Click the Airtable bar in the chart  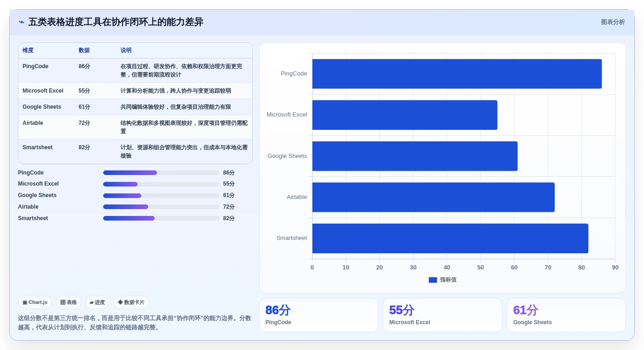[x=433, y=197]
